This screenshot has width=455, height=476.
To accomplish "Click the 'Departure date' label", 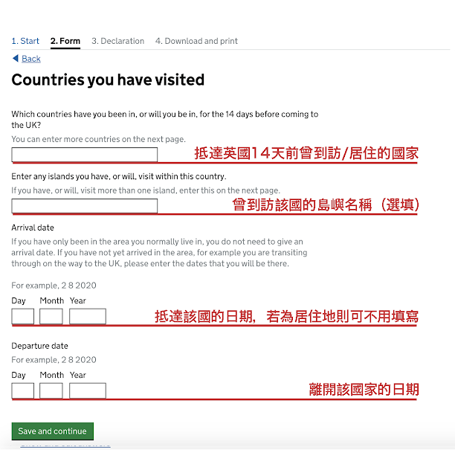I will click(x=39, y=346).
